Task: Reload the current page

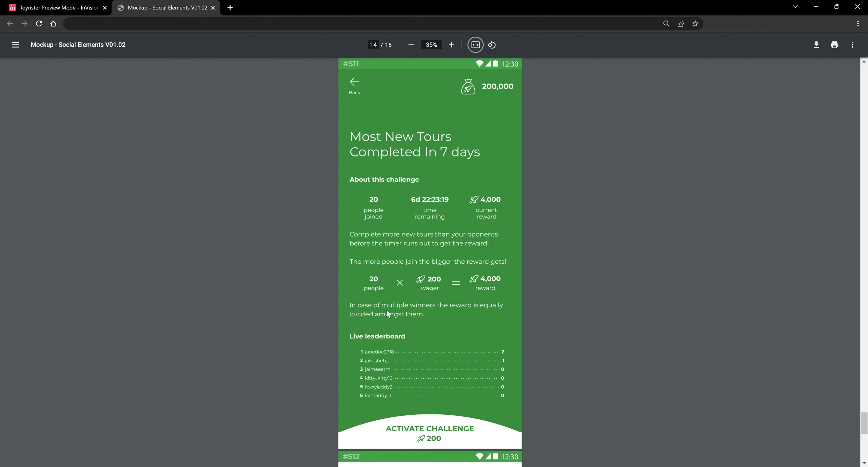Action: (x=39, y=23)
